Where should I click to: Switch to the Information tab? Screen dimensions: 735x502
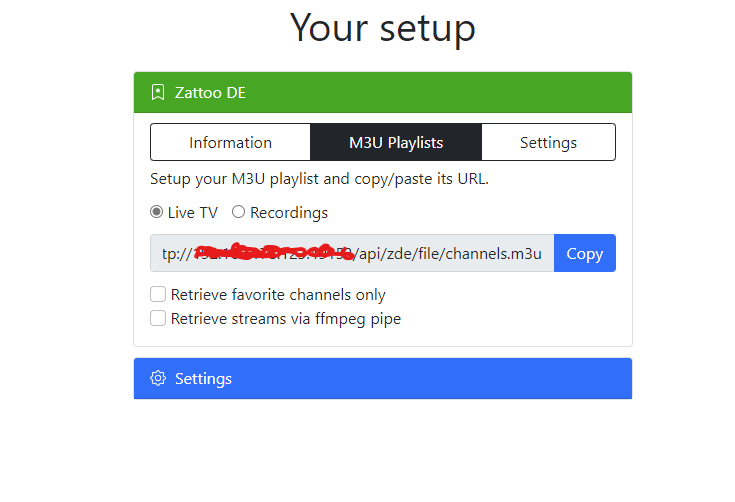click(230, 142)
